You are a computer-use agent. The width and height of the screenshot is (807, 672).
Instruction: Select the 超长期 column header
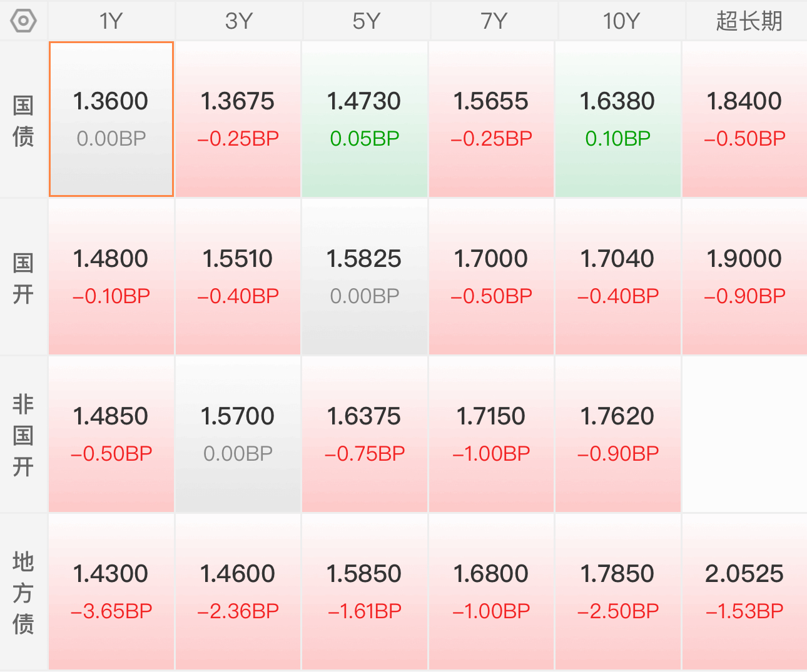coord(748,21)
